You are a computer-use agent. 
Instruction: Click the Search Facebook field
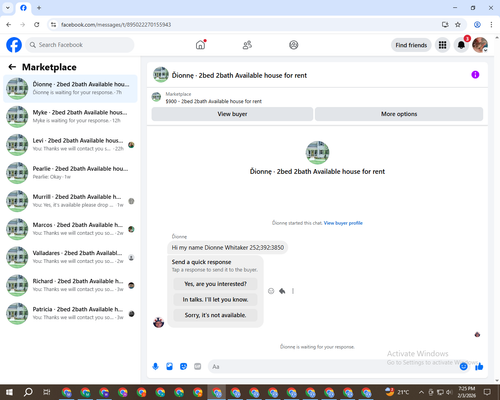[x=80, y=45]
